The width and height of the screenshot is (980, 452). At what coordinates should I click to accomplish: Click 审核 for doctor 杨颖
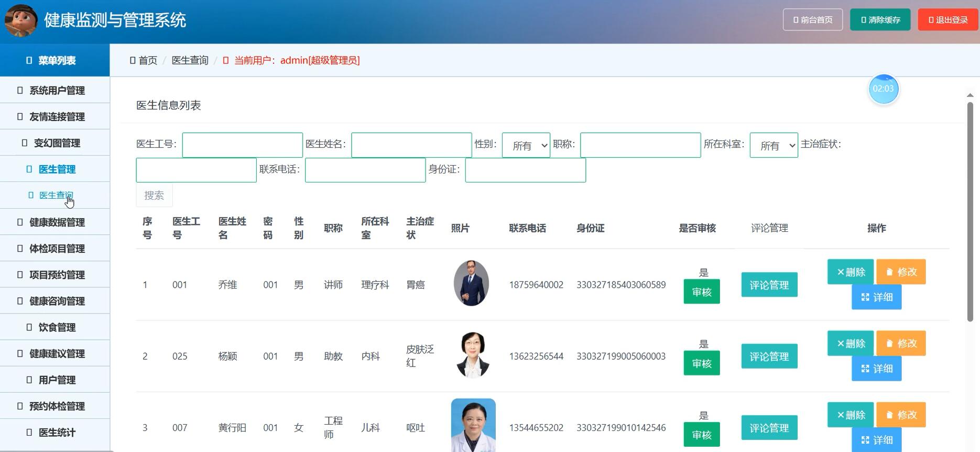pyautogui.click(x=702, y=363)
